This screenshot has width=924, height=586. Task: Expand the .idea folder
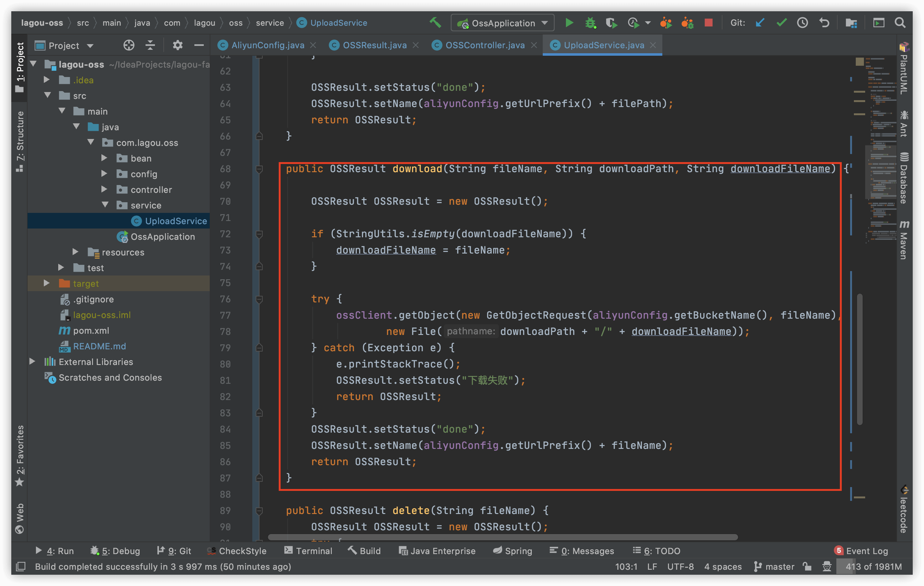46,80
